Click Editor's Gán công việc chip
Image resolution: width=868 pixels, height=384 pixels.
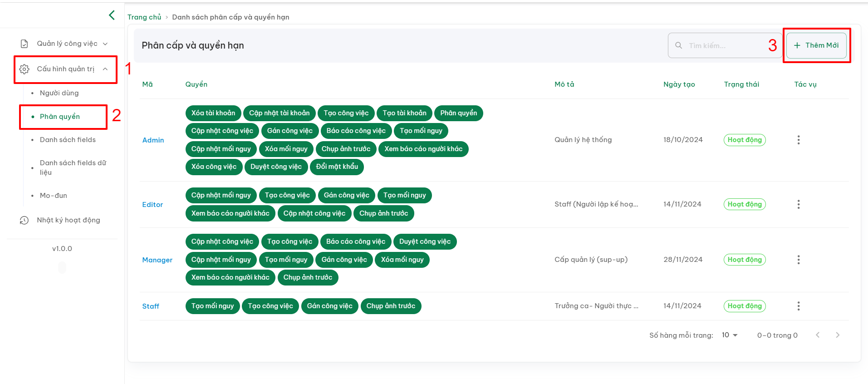point(347,195)
